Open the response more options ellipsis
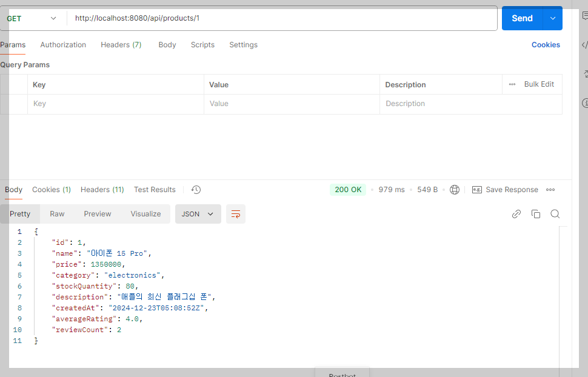588x377 pixels. 550,190
